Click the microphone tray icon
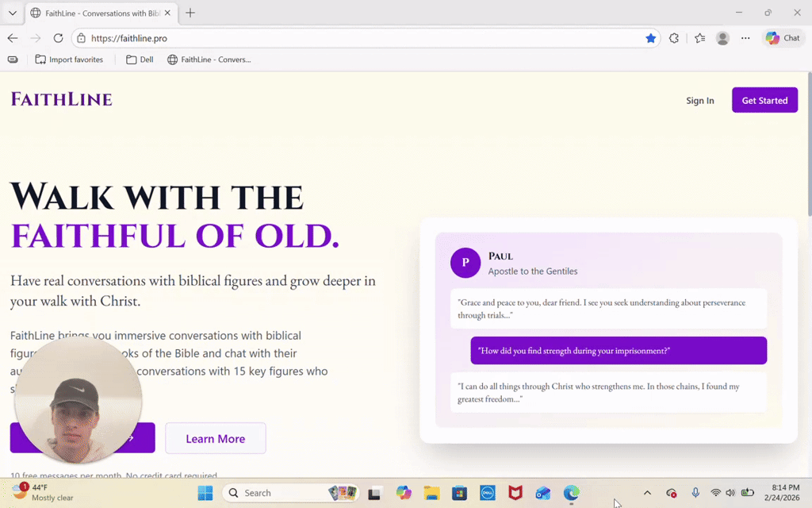The image size is (812, 508). coord(695,493)
